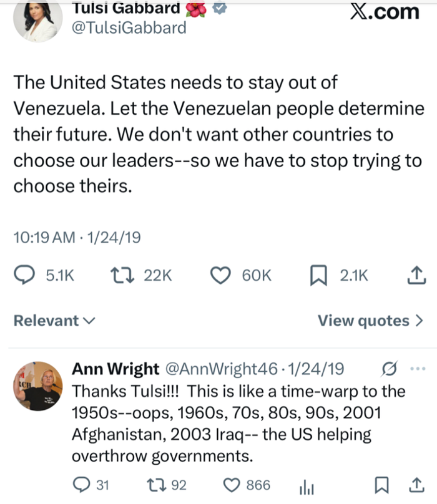Click the Grok icon on Ann Wright's reply

coord(387,369)
